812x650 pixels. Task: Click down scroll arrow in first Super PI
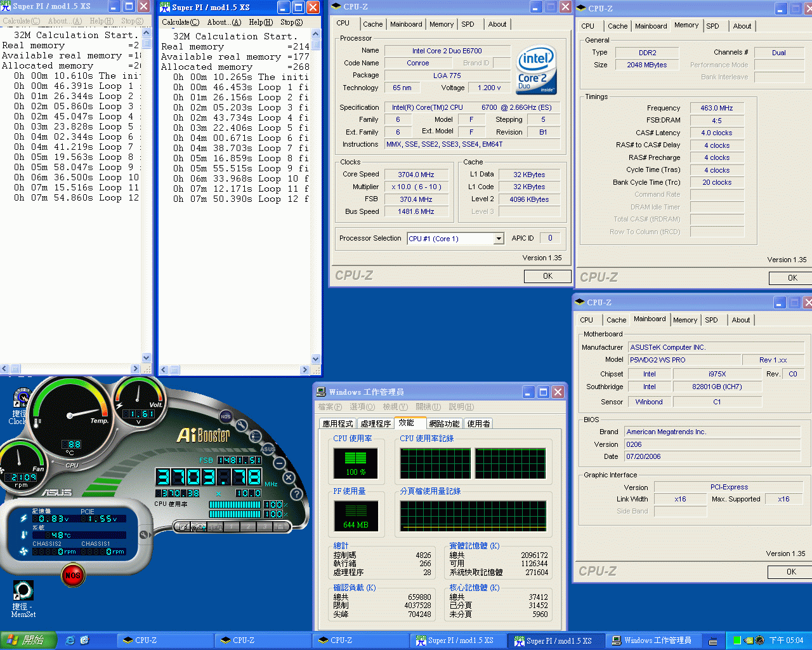click(x=147, y=358)
